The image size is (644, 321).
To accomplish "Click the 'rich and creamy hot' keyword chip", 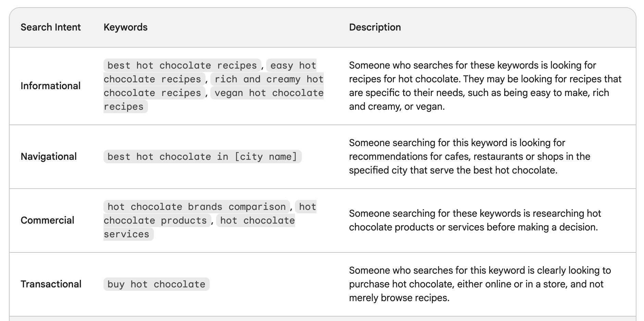I will click(269, 79).
